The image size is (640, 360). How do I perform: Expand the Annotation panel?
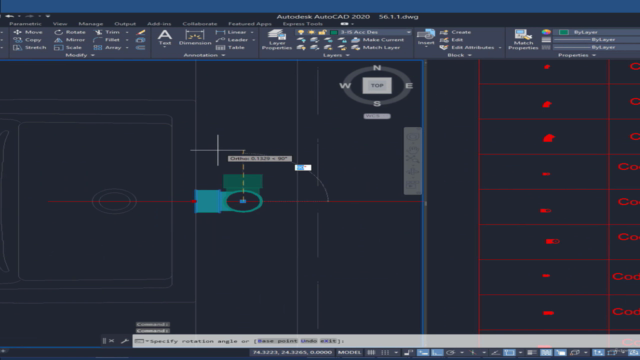pos(204,55)
